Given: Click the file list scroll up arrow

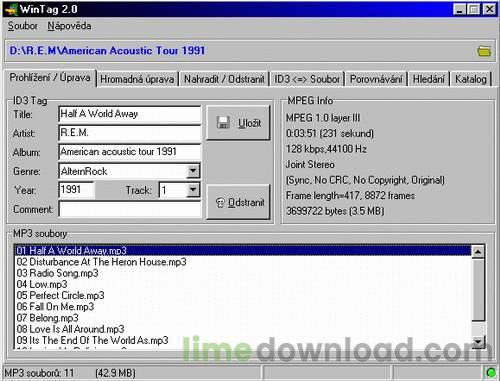Looking at the screenshot, I should coord(478,251).
